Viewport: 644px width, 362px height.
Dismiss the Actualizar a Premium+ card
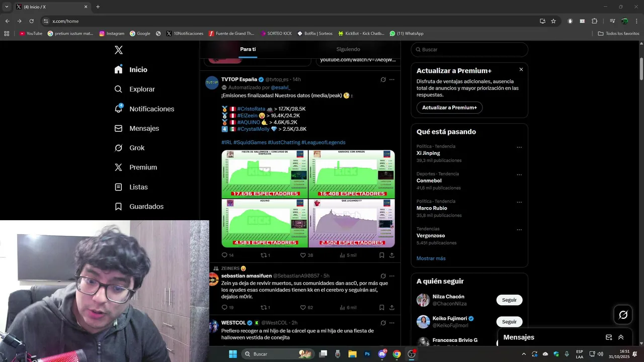[521, 69]
